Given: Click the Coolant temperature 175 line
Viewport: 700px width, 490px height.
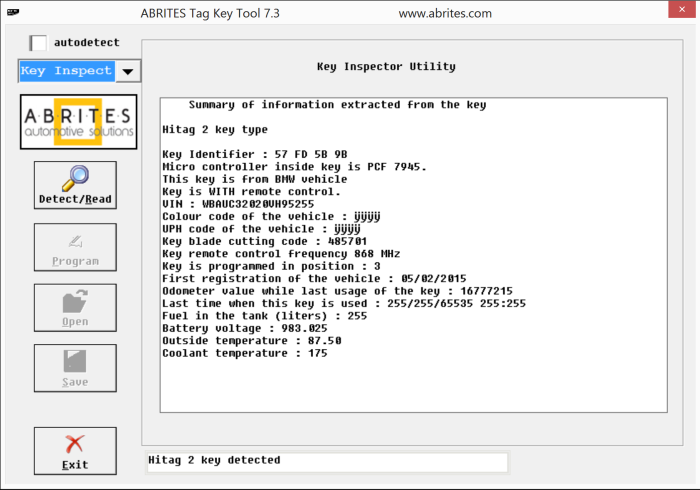Looking at the screenshot, I should pyautogui.click(x=245, y=353).
